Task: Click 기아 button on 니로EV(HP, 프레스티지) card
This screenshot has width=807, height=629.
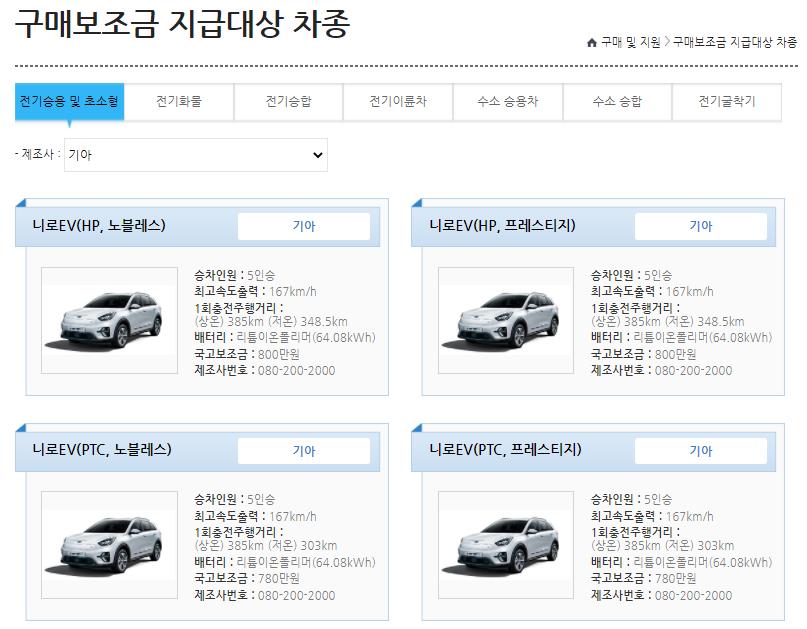Action: (700, 226)
